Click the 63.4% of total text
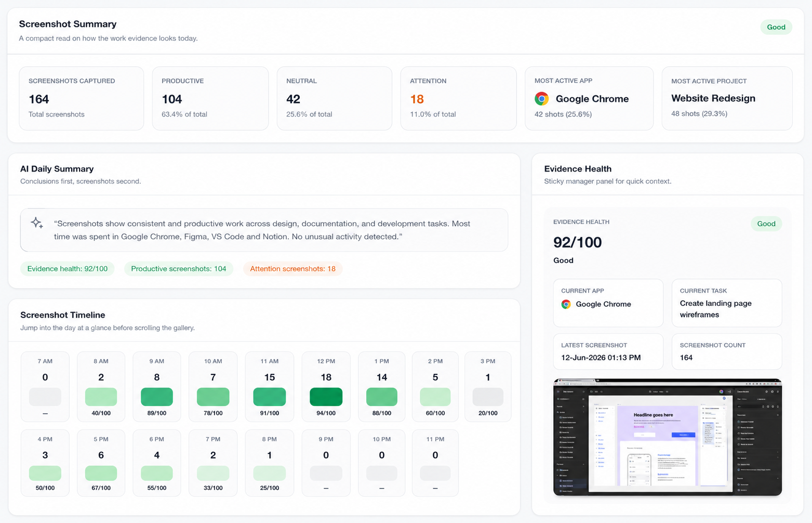 coord(184,114)
